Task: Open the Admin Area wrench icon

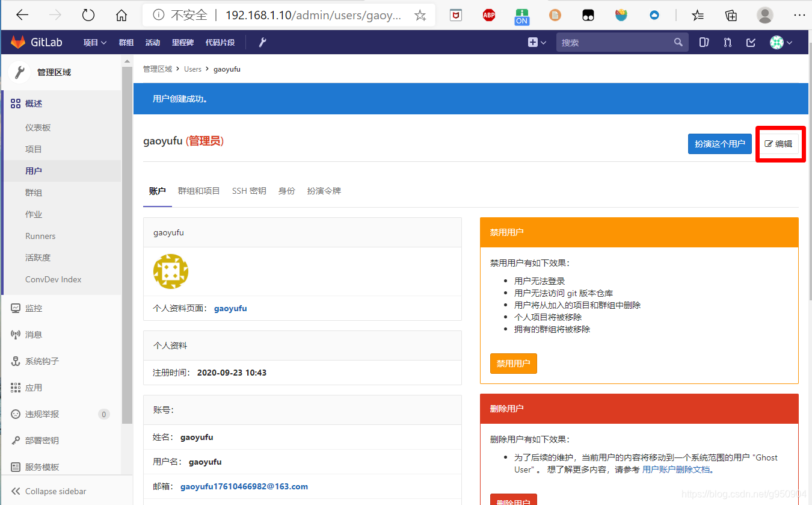Action: point(262,42)
